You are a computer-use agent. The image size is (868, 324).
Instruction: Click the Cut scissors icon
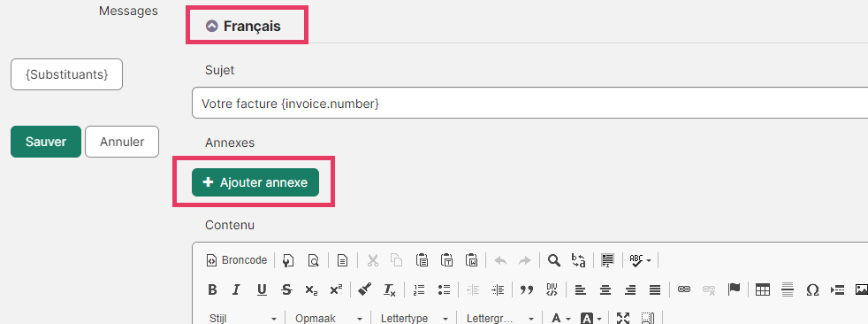[372, 260]
